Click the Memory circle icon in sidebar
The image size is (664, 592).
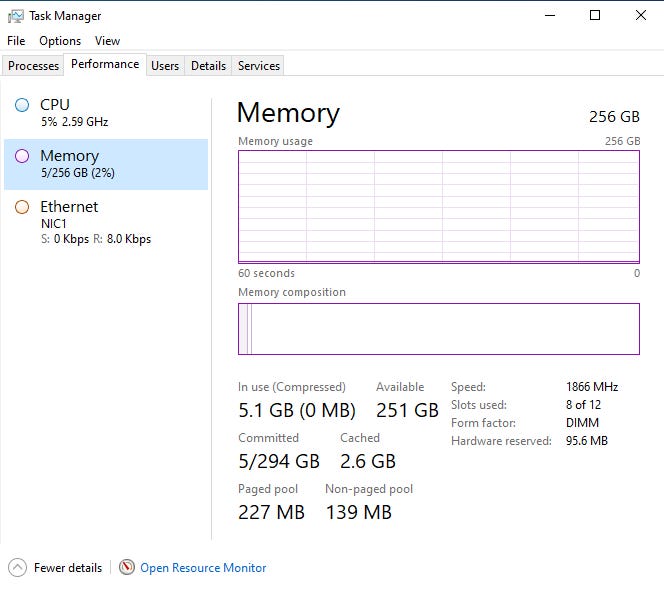point(22,156)
